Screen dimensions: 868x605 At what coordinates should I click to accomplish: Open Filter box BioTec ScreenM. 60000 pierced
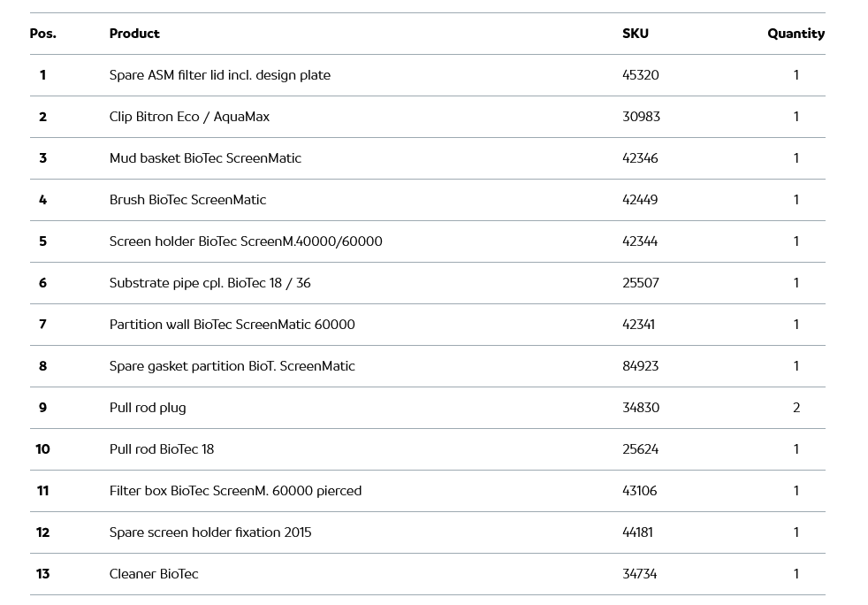(x=235, y=491)
